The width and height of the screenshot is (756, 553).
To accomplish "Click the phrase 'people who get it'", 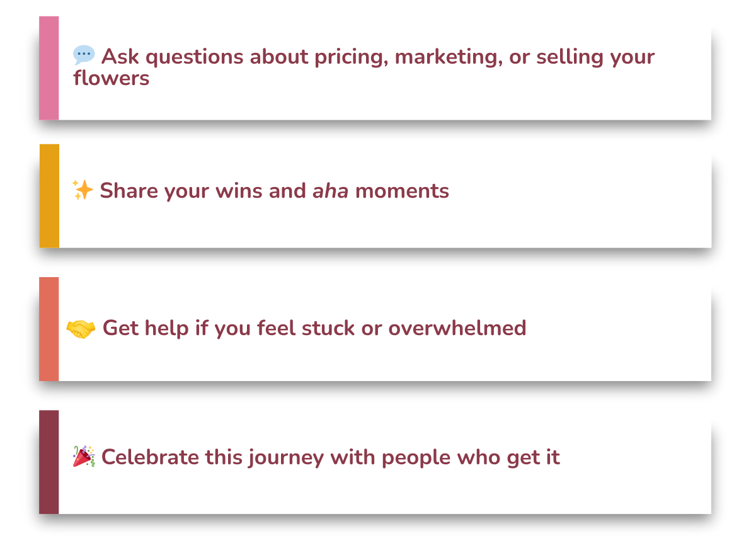I will [471, 458].
